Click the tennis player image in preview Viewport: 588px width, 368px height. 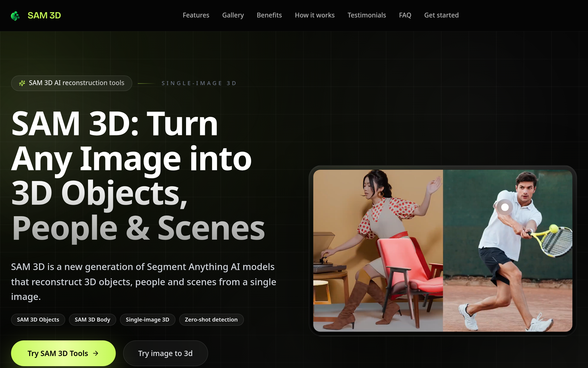pos(507,250)
